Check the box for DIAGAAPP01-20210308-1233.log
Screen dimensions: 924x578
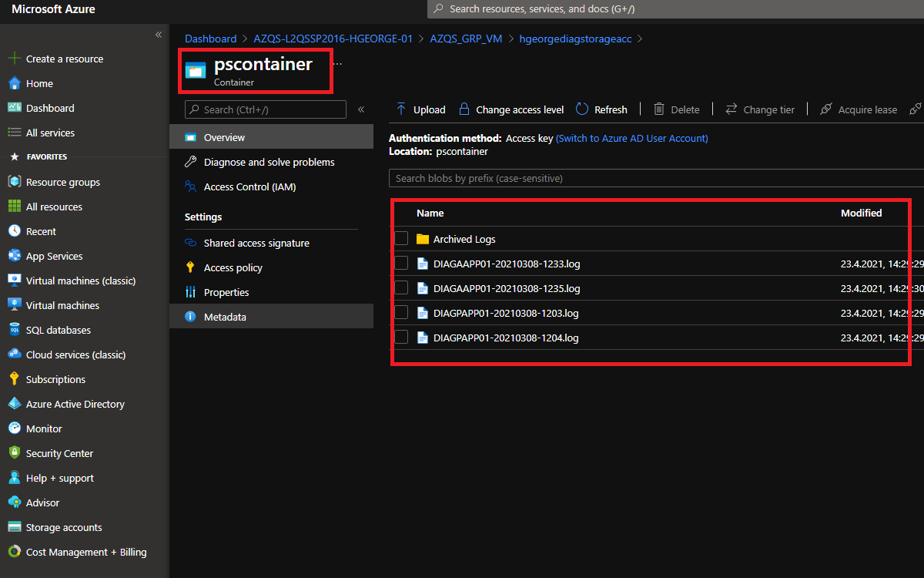[401, 264]
